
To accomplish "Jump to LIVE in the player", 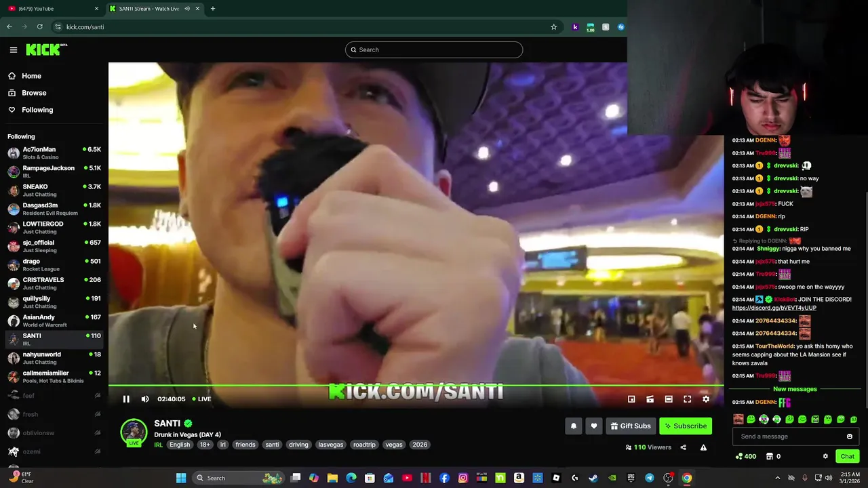I will click(x=201, y=399).
